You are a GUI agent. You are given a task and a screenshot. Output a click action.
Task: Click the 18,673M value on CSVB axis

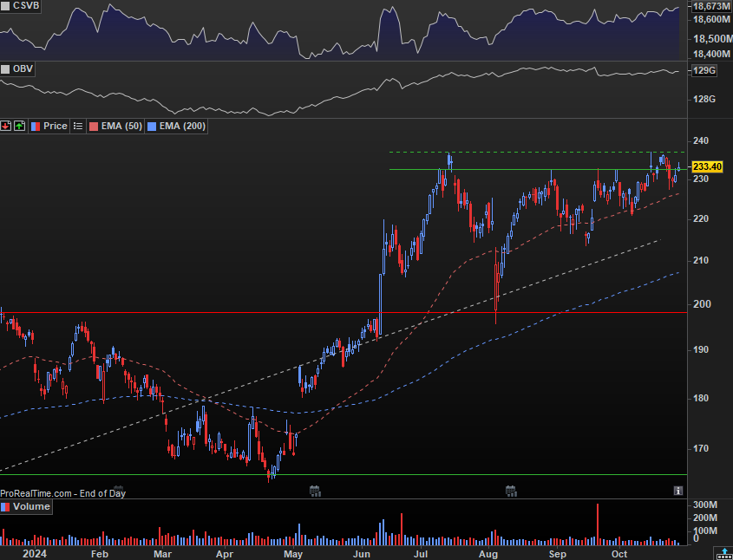click(711, 7)
